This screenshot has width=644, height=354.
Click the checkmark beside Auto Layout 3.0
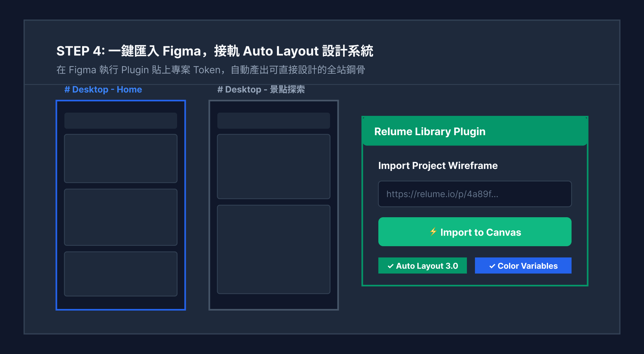pos(391,266)
